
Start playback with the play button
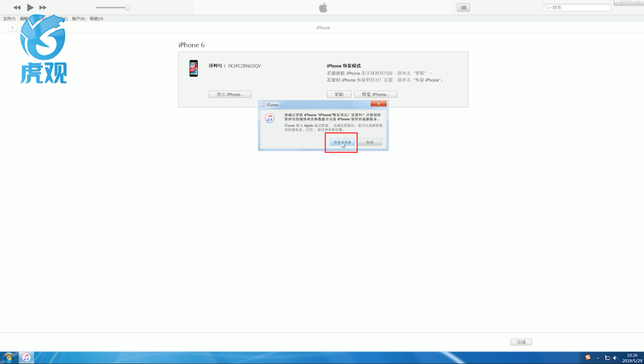point(30,7)
